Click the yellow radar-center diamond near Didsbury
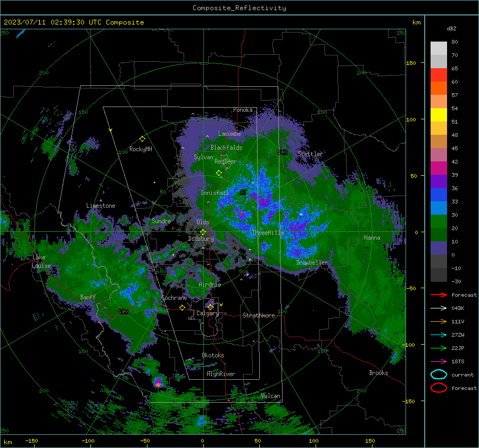The image size is (479, 448). [x=203, y=232]
